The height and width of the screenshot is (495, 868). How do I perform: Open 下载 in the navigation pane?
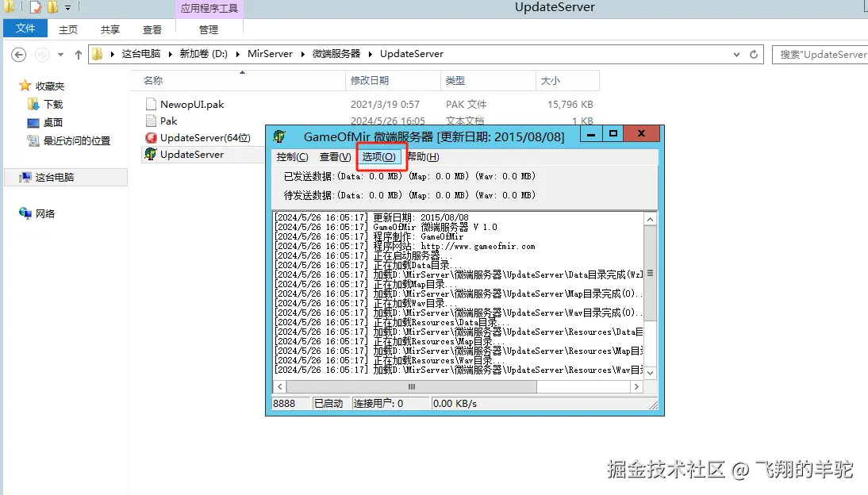(53, 104)
